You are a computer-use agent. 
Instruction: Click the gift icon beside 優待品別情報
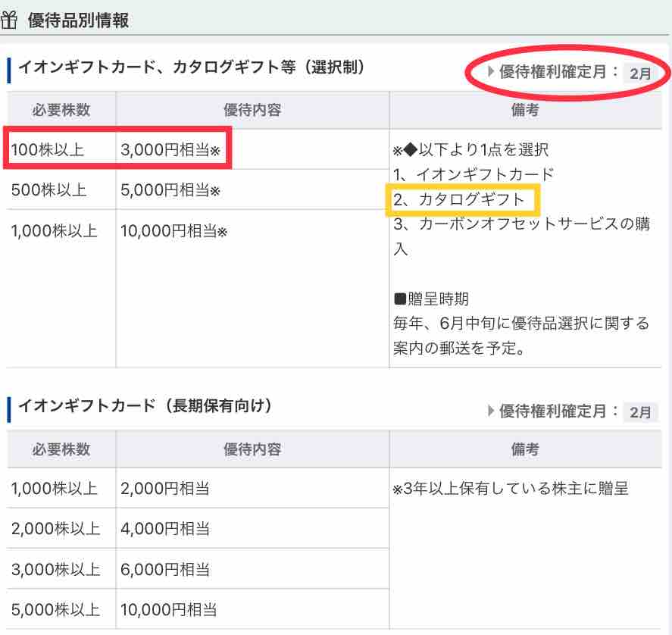tap(8, 20)
